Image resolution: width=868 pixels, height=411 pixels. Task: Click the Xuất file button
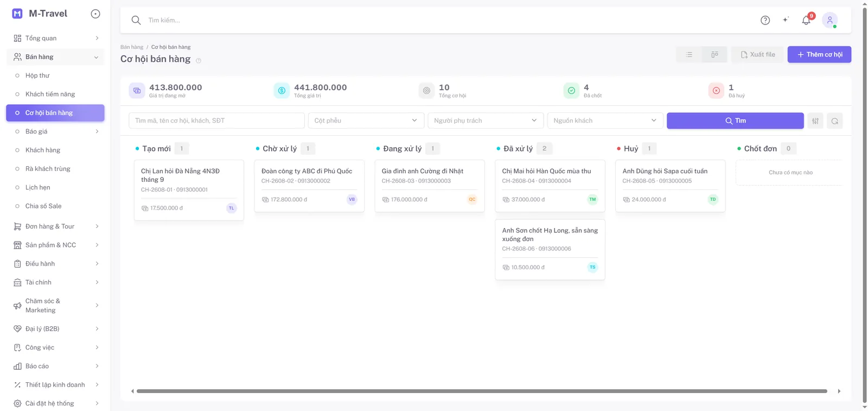(758, 54)
